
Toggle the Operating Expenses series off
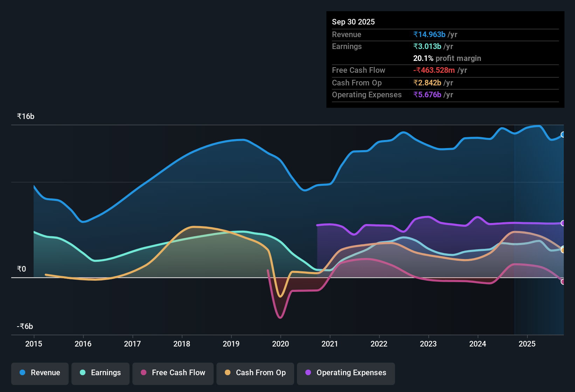tap(346, 373)
